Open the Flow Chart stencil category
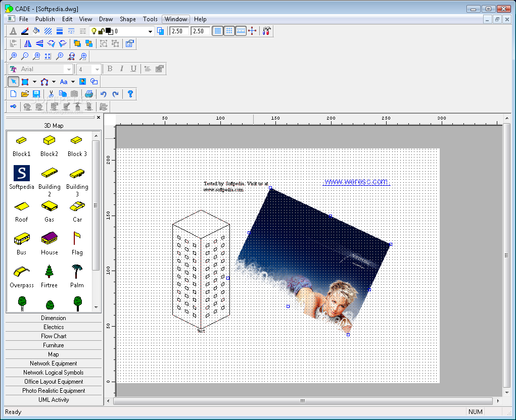This screenshot has width=516, height=420. [54, 336]
